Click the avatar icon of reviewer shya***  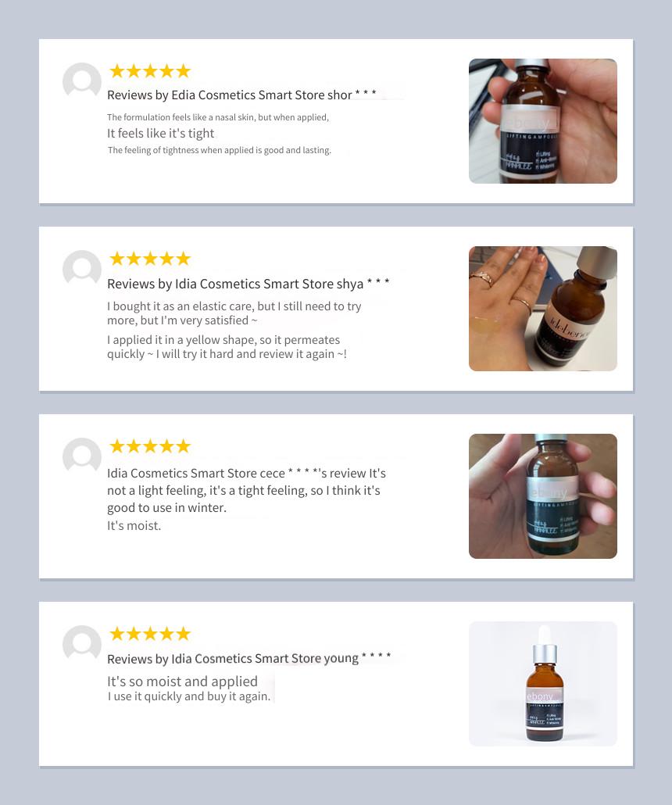pyautogui.click(x=82, y=269)
